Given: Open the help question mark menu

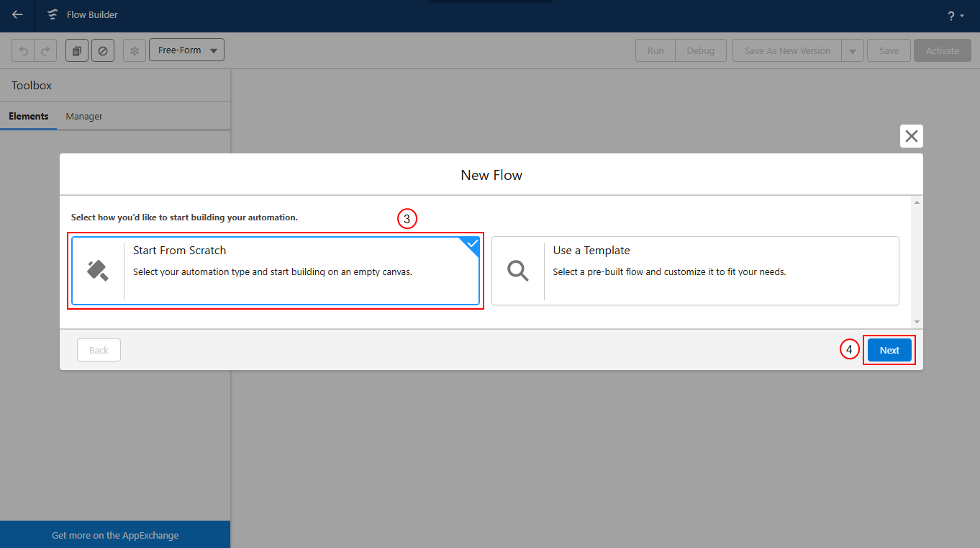Looking at the screenshot, I should pyautogui.click(x=956, y=15).
